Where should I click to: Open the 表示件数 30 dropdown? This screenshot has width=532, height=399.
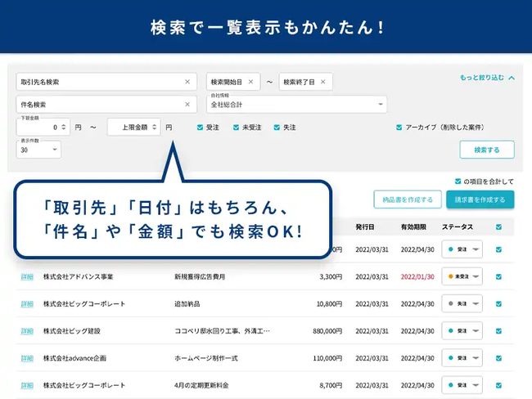(38, 150)
